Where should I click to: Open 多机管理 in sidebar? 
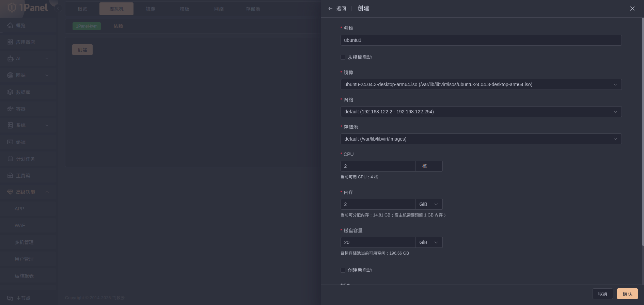(24, 242)
